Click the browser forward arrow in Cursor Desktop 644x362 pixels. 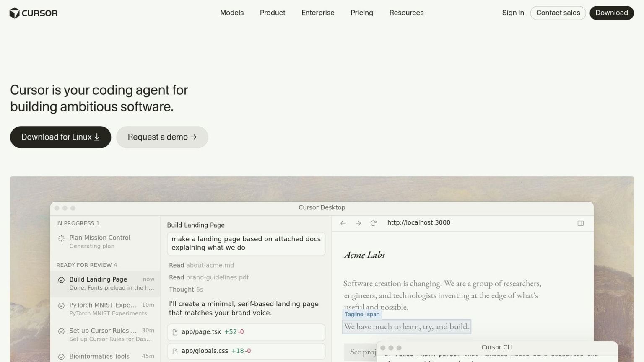(358, 223)
